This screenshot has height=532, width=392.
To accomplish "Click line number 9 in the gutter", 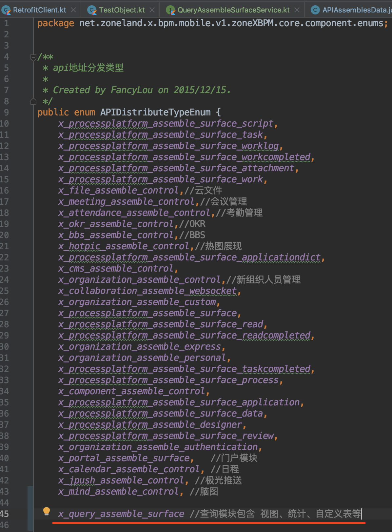I will pos(6,113).
